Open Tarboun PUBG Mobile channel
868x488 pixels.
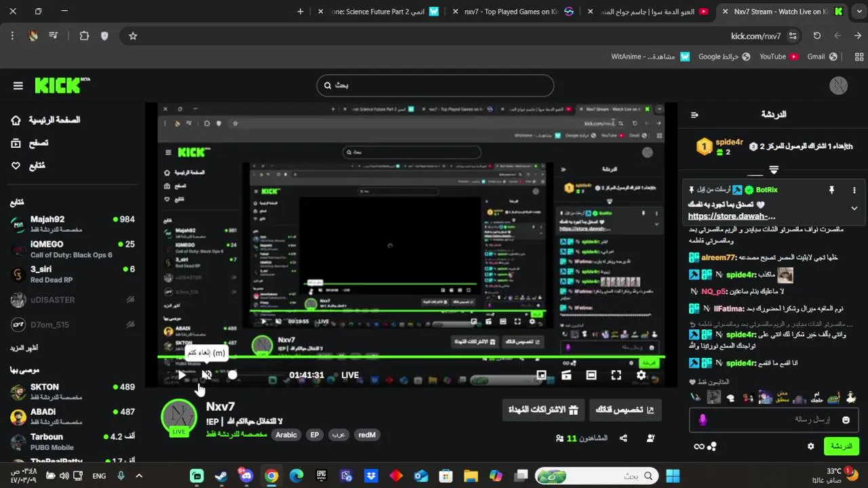click(73, 441)
